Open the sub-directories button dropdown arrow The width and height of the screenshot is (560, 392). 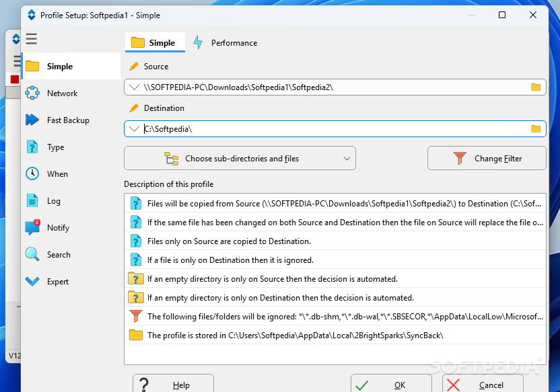point(347,159)
